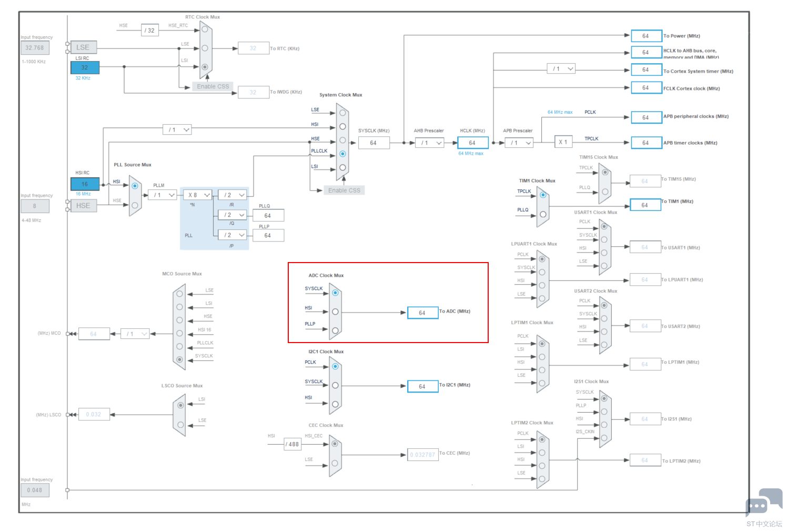Open the MCO /1 divider dropdown
Screen dimensions: 787x532
135,334
